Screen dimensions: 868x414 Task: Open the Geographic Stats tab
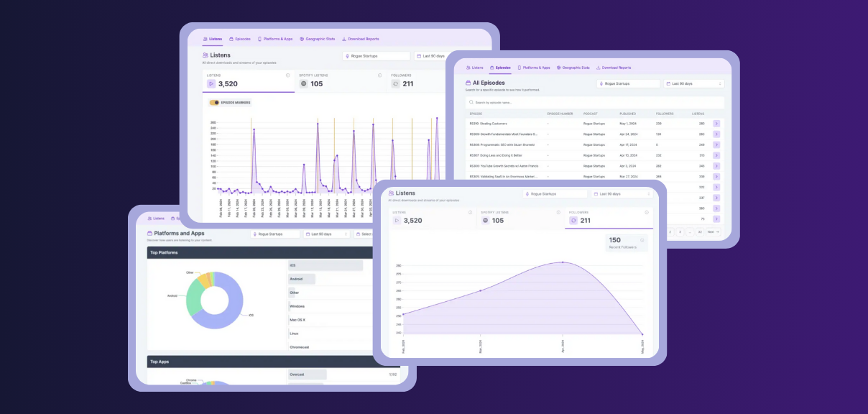pos(573,68)
